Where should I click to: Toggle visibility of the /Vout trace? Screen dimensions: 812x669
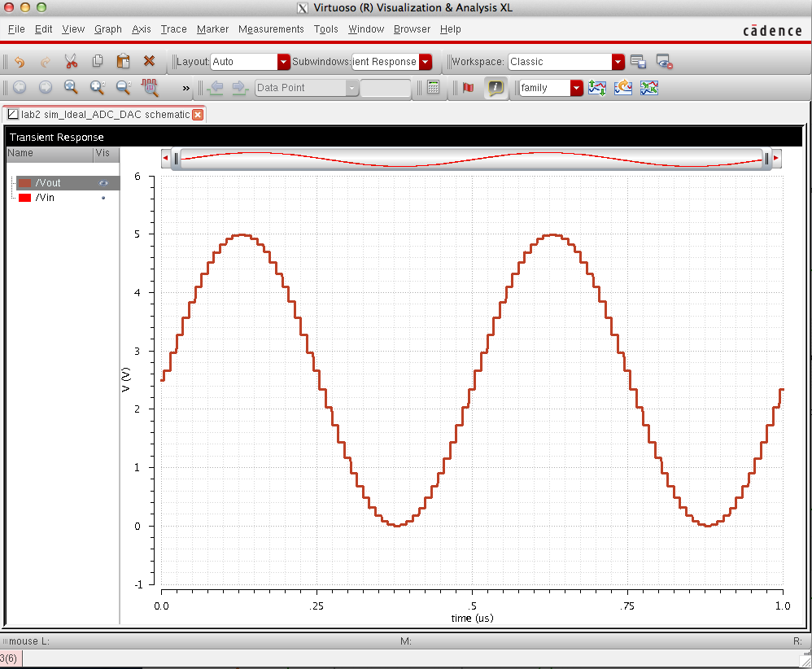tap(103, 184)
